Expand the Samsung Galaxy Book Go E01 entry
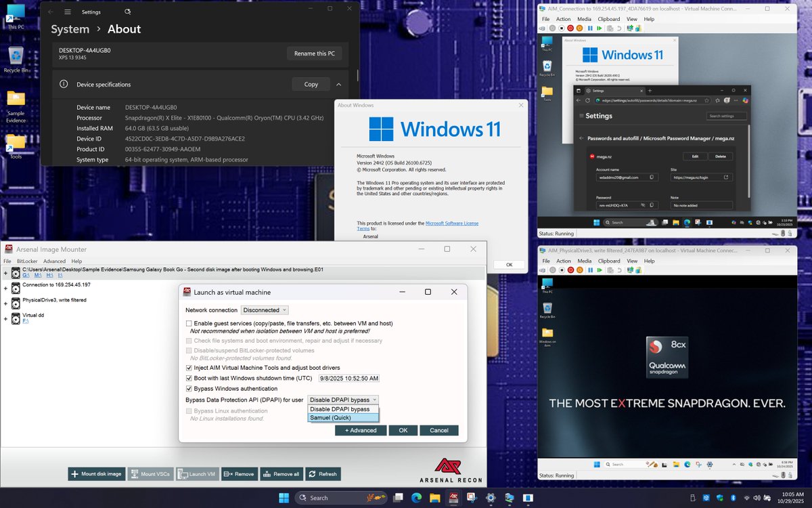 (x=5, y=272)
